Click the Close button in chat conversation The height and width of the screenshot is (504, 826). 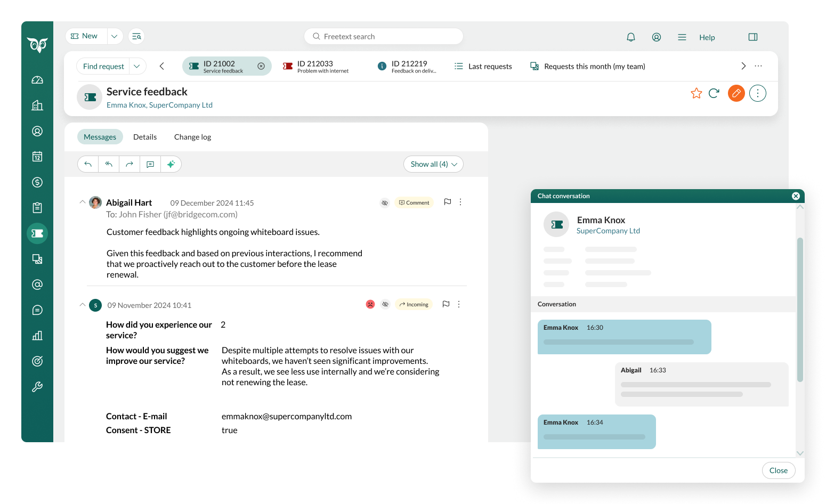778,470
